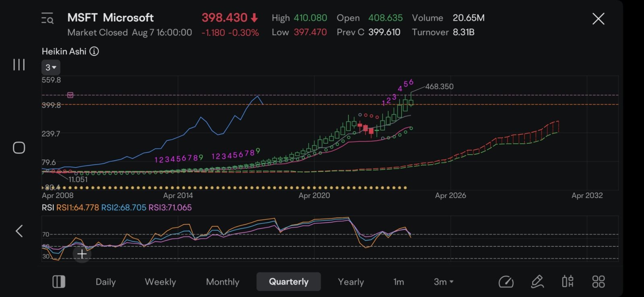The image size is (644, 297).
Task: Expand the 3m interval dropdown
Action: pos(444,282)
